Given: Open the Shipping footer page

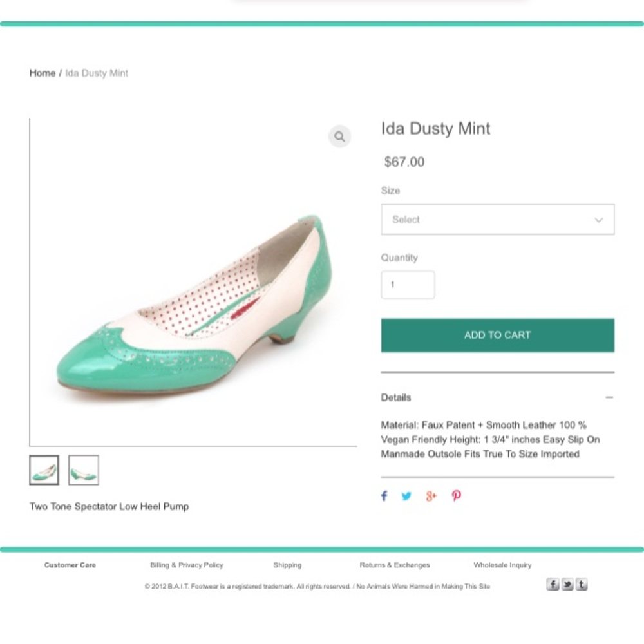Looking at the screenshot, I should pyautogui.click(x=287, y=565).
